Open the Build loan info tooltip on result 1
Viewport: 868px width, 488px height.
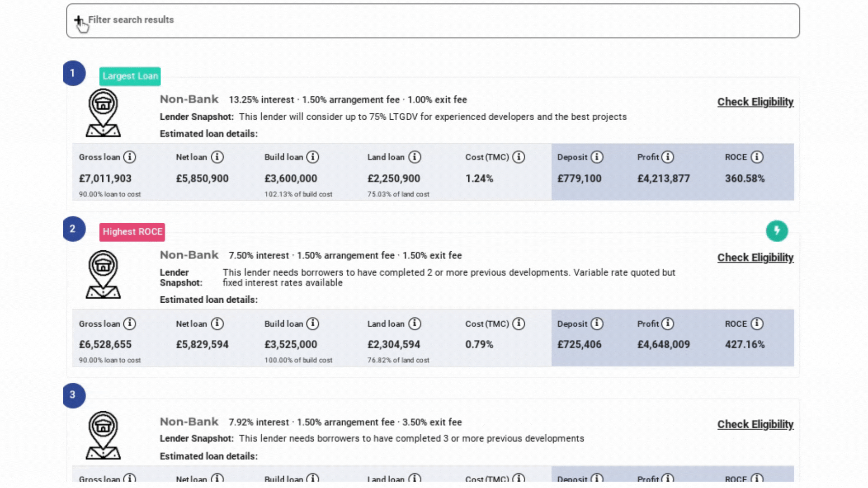313,157
